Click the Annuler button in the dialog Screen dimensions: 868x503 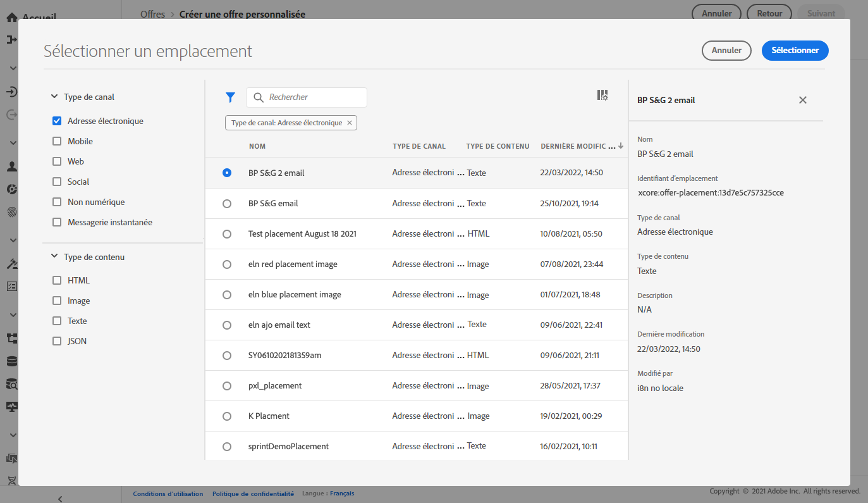pos(726,51)
